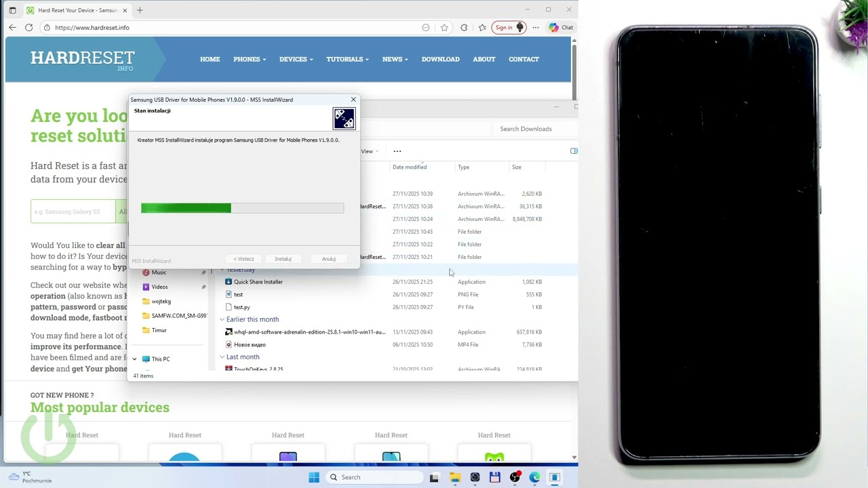Click the HARDRESET.INFO logo
This screenshot has width=868, height=488.
[82, 60]
